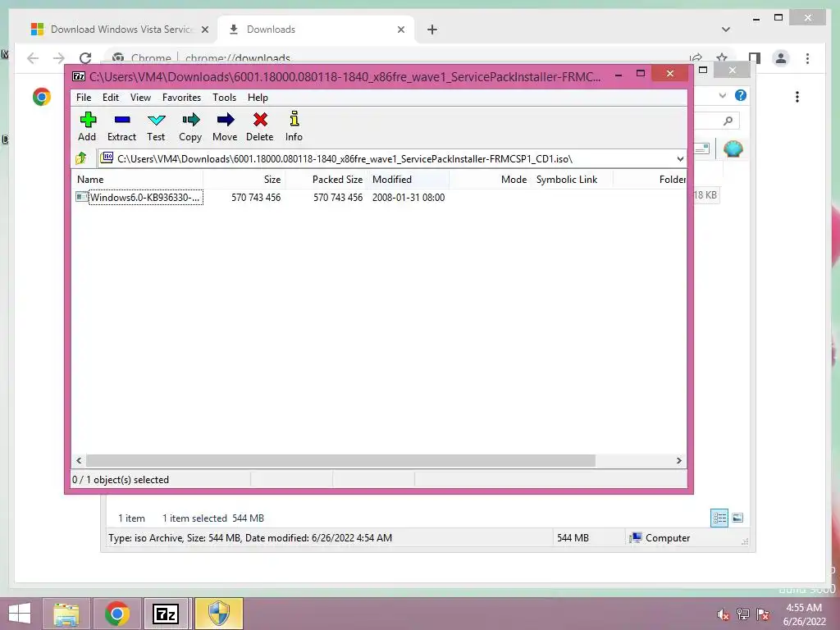Open the Favorites menu
The height and width of the screenshot is (630, 840).
[x=181, y=98]
